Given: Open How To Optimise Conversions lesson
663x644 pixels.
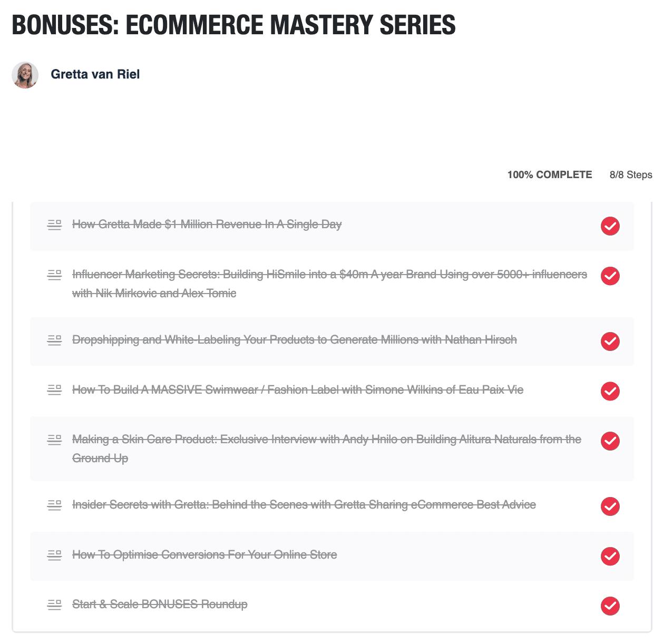Looking at the screenshot, I should (x=204, y=554).
